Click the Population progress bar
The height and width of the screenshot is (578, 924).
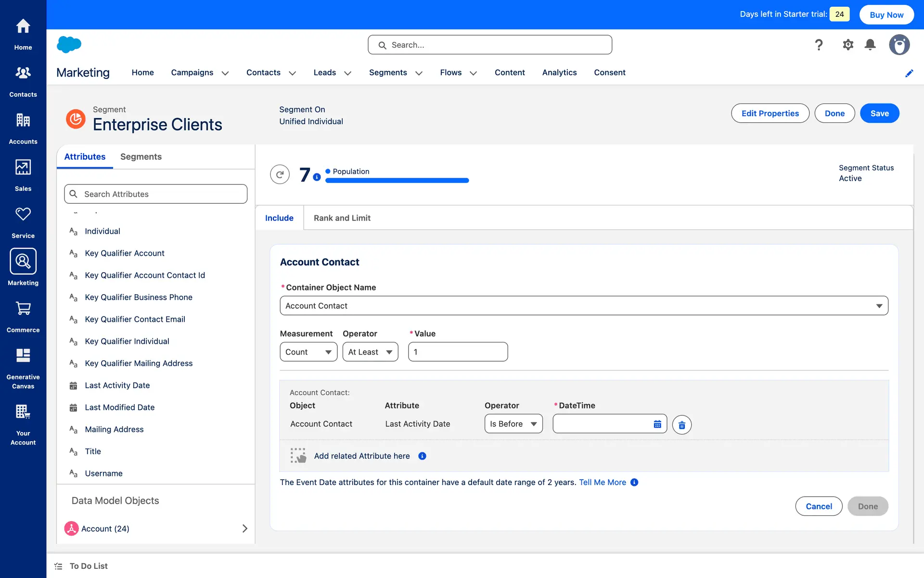point(397,181)
